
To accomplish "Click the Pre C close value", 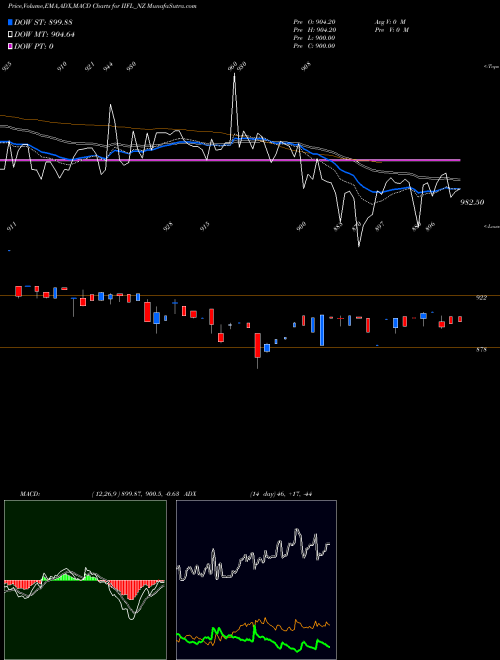I will (x=314, y=46).
